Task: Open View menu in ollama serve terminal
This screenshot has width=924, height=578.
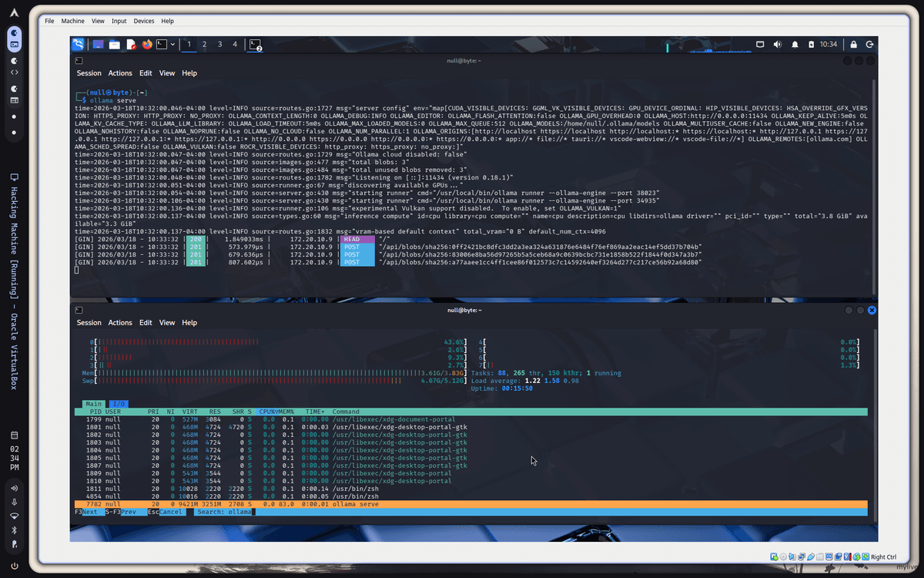Action: point(167,73)
